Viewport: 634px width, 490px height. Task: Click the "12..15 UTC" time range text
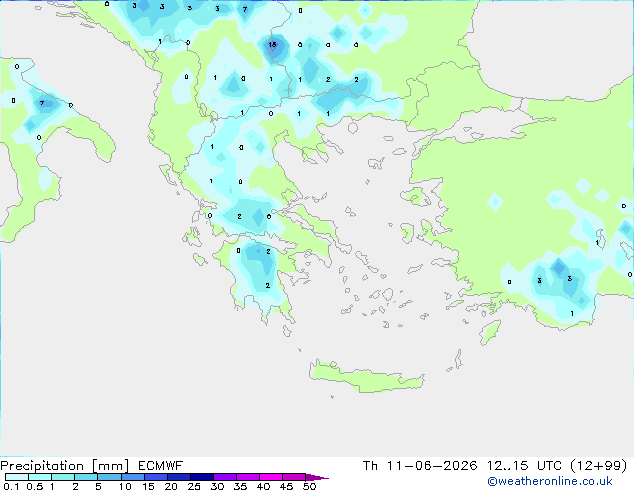pyautogui.click(x=524, y=466)
